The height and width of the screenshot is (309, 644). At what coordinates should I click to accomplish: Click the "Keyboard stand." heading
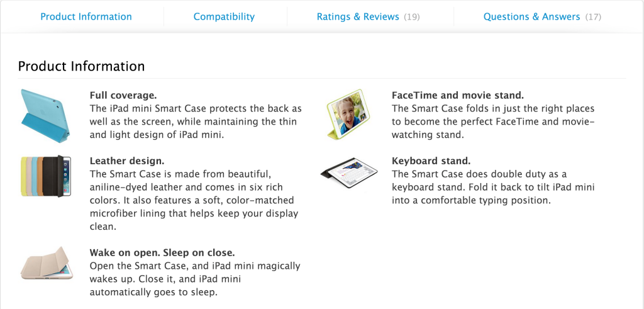[431, 161]
